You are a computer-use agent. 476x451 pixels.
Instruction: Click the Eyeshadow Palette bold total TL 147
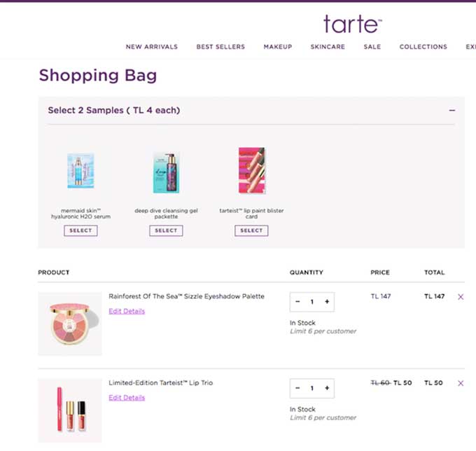[x=434, y=296]
